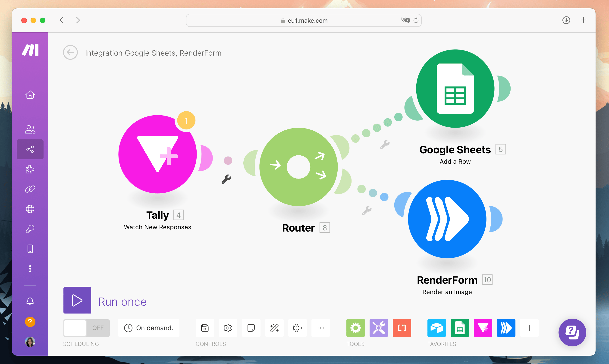
Task: Click RenderForm right-side add-module connector
Action: [x=496, y=219]
